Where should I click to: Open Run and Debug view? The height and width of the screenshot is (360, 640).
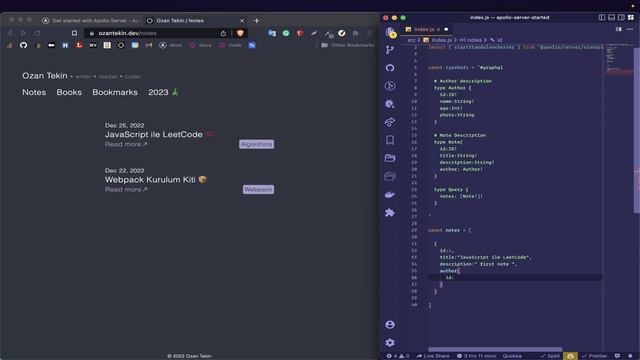tap(390, 86)
